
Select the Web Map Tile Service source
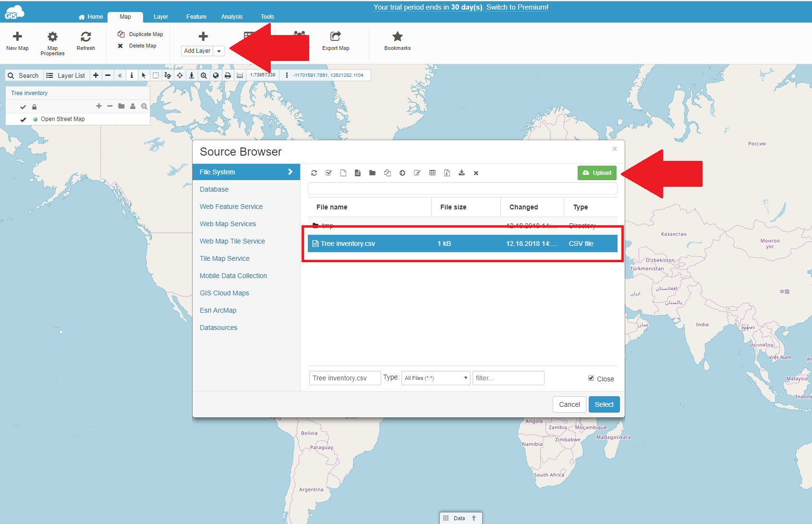pos(232,241)
